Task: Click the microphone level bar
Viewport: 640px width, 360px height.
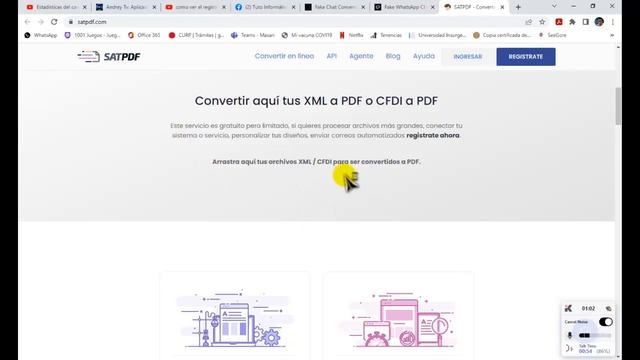Action: (x=595, y=336)
